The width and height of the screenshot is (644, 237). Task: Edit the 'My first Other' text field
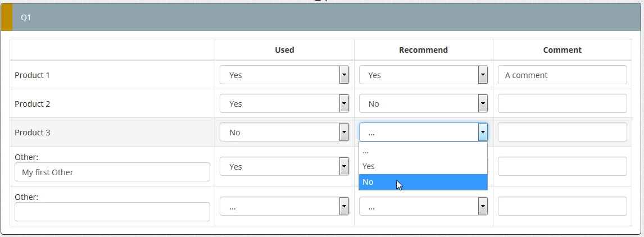[112, 172]
